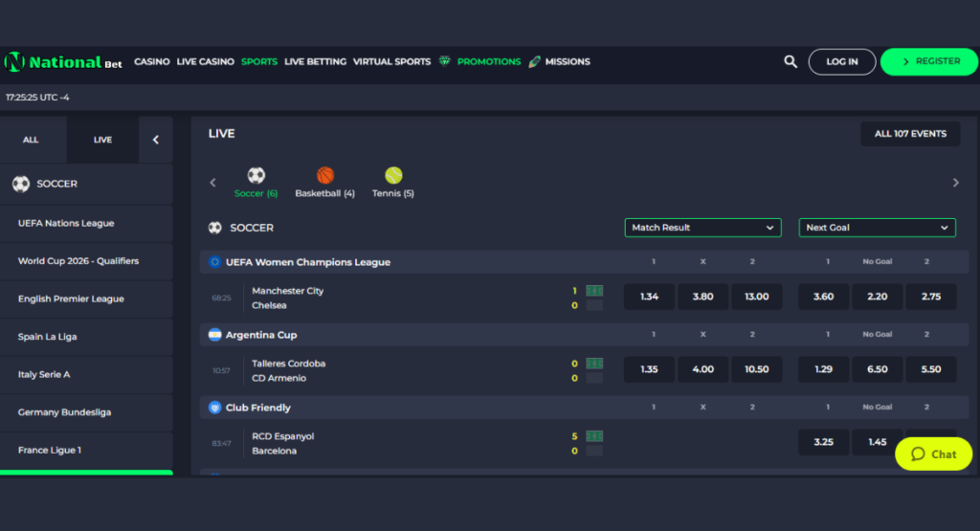Open Germany Bundesliga in sidebar

86,411
